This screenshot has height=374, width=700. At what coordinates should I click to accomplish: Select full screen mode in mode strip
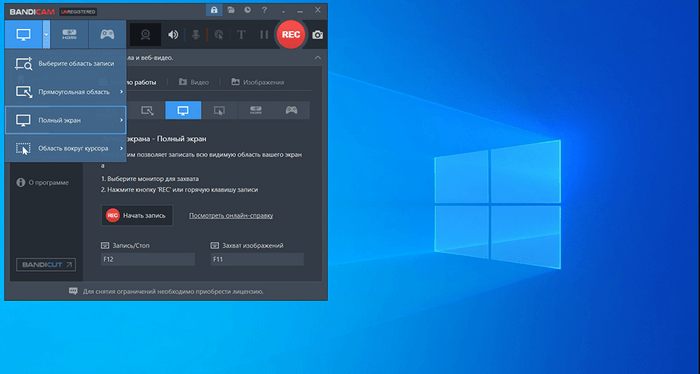tap(183, 110)
